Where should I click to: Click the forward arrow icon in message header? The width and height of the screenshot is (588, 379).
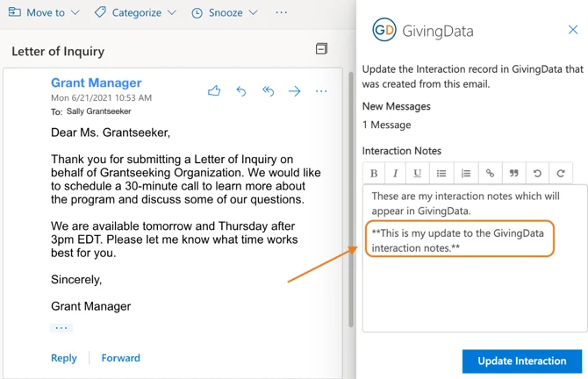point(294,91)
